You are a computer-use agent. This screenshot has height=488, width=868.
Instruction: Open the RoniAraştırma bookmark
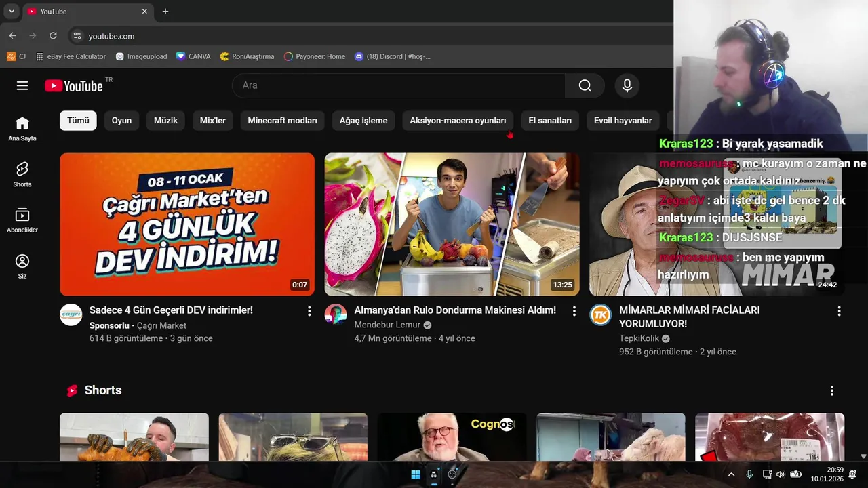[x=248, y=56]
